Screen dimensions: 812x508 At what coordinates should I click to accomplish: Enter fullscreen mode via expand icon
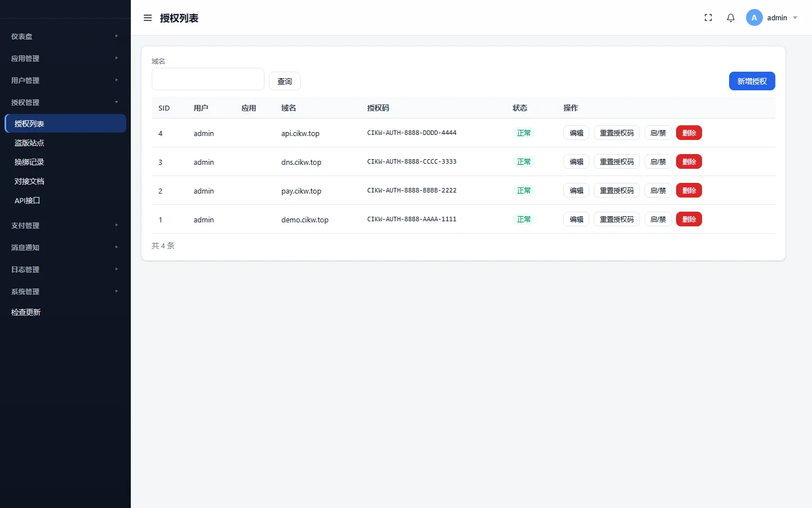tap(708, 18)
